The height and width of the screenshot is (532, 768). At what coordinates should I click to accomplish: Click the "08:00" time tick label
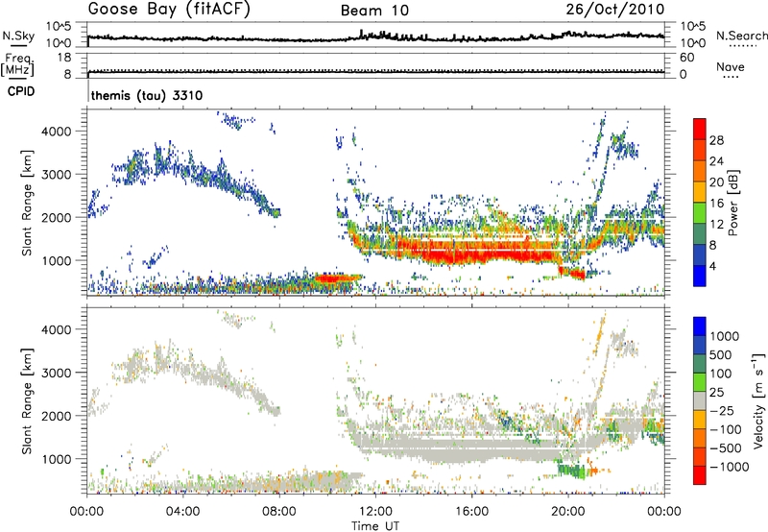279,512
